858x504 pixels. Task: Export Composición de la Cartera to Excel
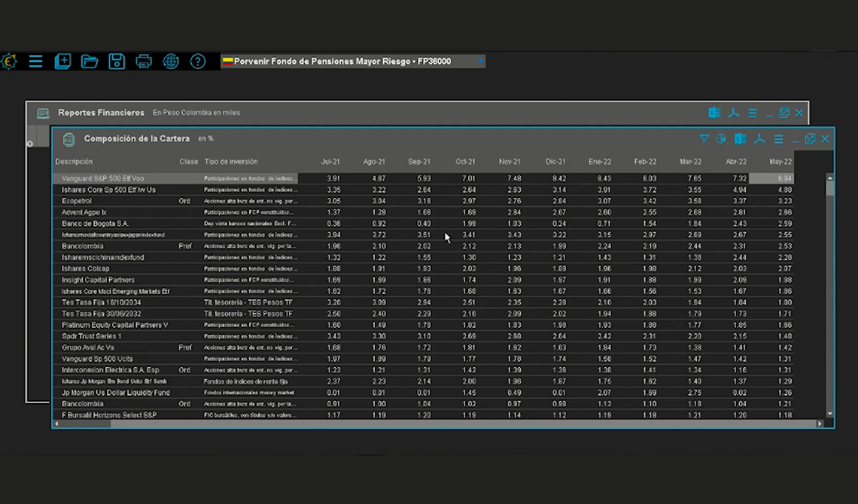click(x=740, y=139)
